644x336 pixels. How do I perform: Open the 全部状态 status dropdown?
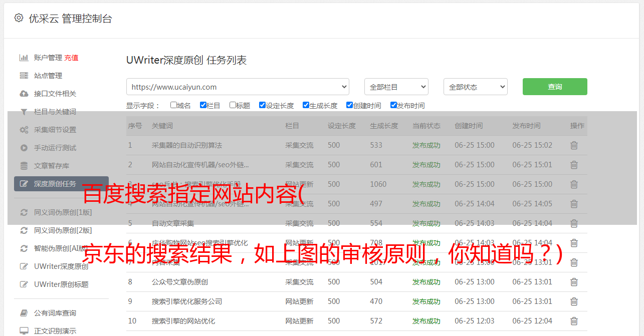pos(475,87)
